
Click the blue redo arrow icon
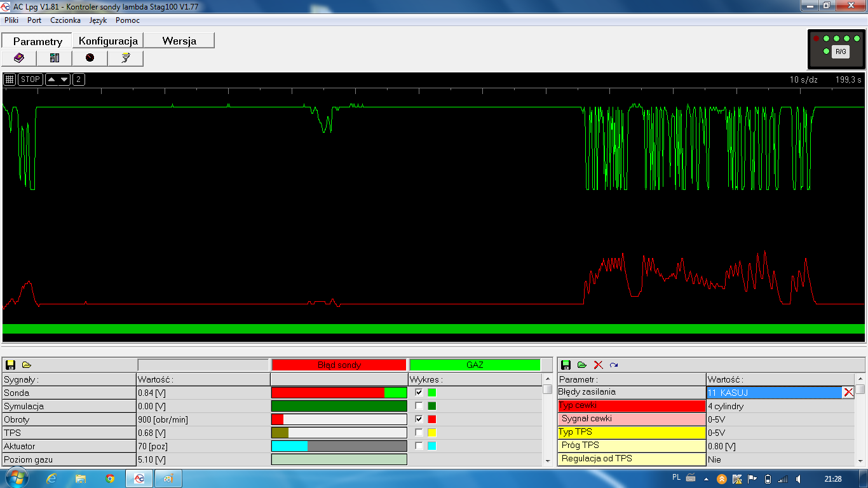[x=614, y=365]
